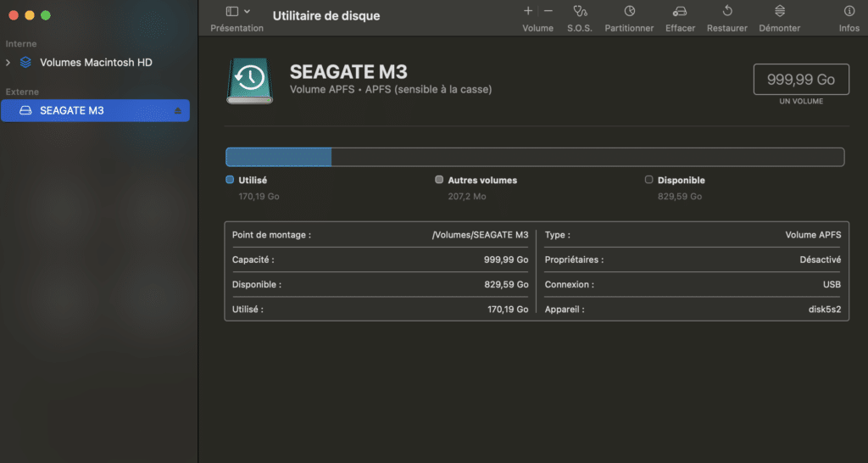The width and height of the screenshot is (868, 463).
Task: Click the green full-screen window button
Action: 46,15
